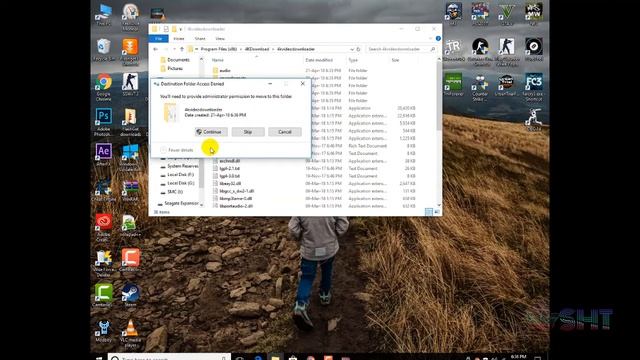640x360 pixels.
Task: Open the quick access toolbar dropdown
Action: click(180, 29)
